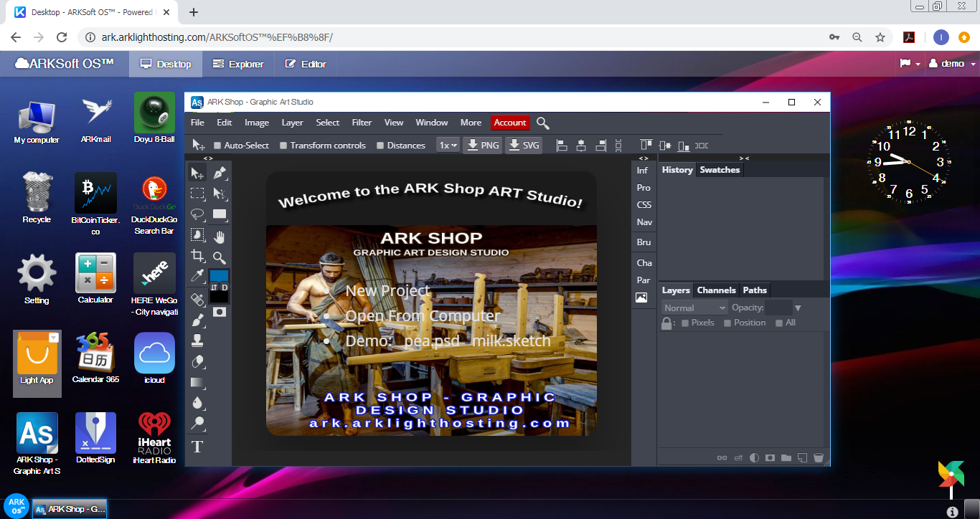The height and width of the screenshot is (519, 980).
Task: Select the Eyedropper tool
Action: [197, 277]
